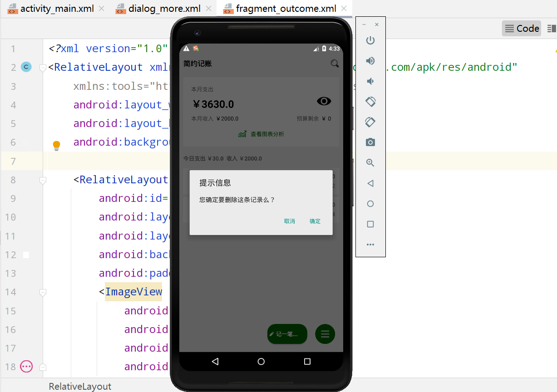The width and height of the screenshot is (557, 392).
Task: Close the dialog_more.xml tab
Action: coord(208,9)
